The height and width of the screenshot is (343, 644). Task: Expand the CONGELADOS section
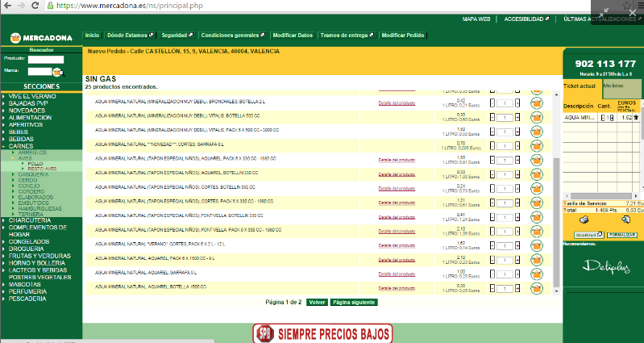click(x=29, y=242)
